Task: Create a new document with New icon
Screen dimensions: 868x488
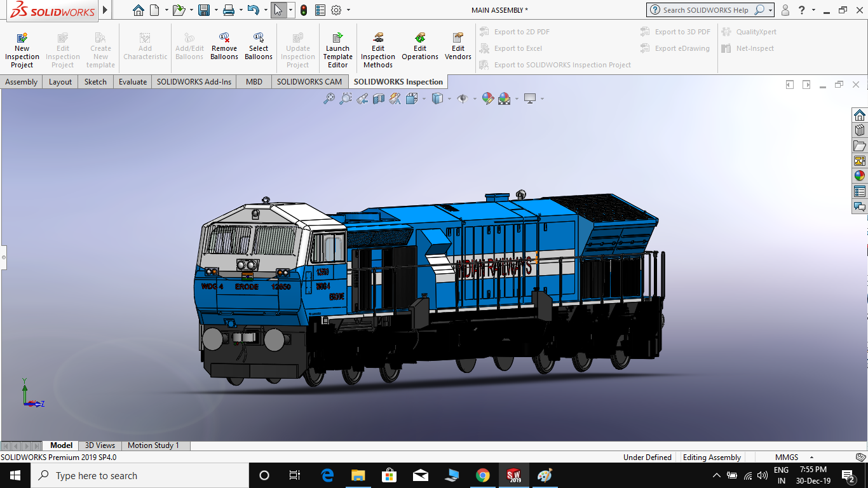Action: (154, 10)
